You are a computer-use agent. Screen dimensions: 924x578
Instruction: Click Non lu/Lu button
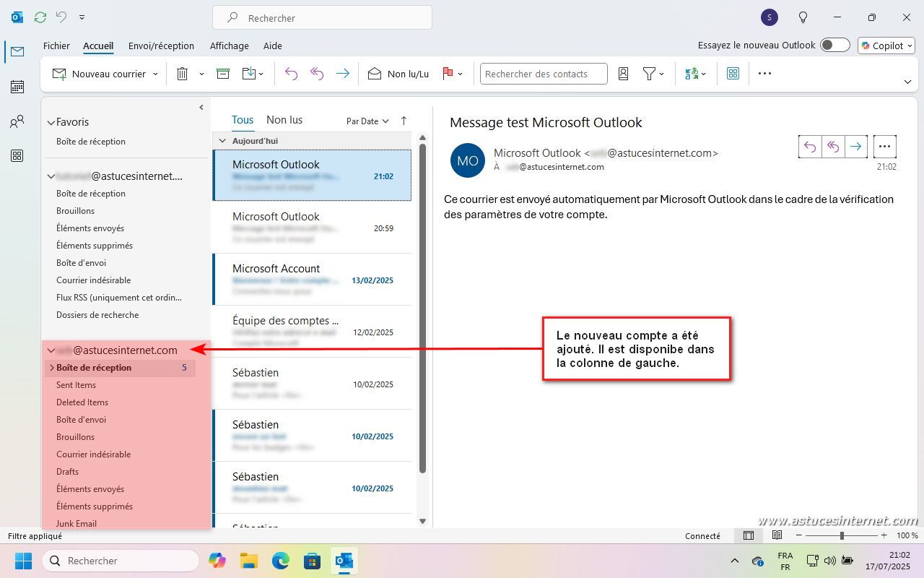[398, 74]
